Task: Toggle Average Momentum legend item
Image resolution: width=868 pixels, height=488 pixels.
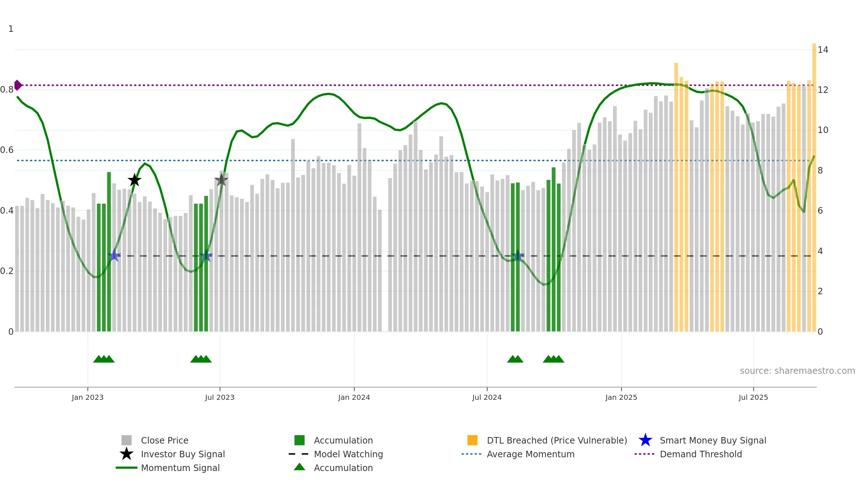Action: 531,454
